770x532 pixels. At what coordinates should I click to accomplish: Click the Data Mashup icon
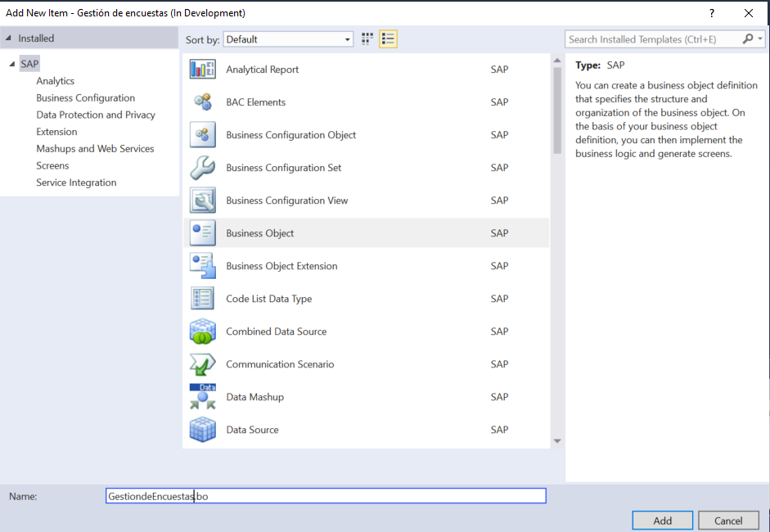[202, 397]
